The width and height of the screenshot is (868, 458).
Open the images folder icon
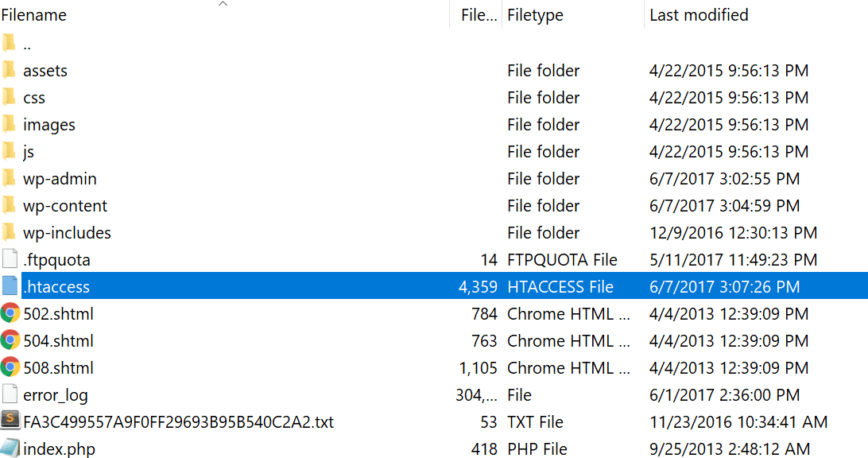click(11, 124)
